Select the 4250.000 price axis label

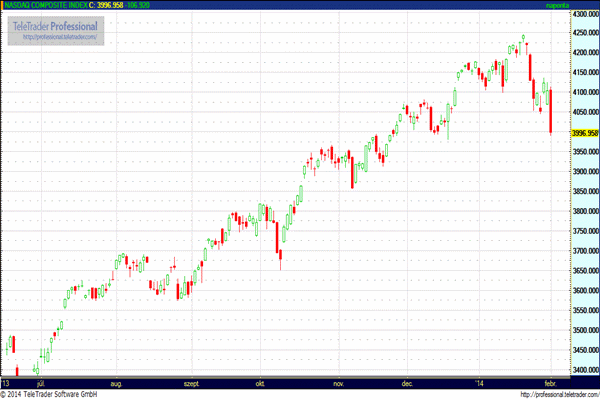(x=585, y=33)
